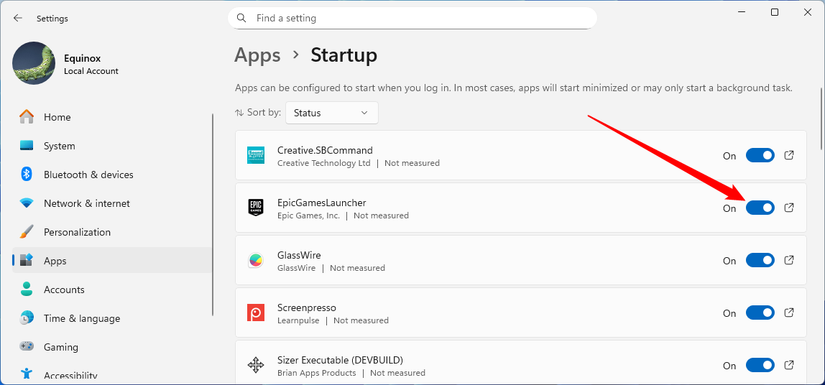825x385 pixels.
Task: Click the Time & language clock icon
Action: (x=26, y=318)
